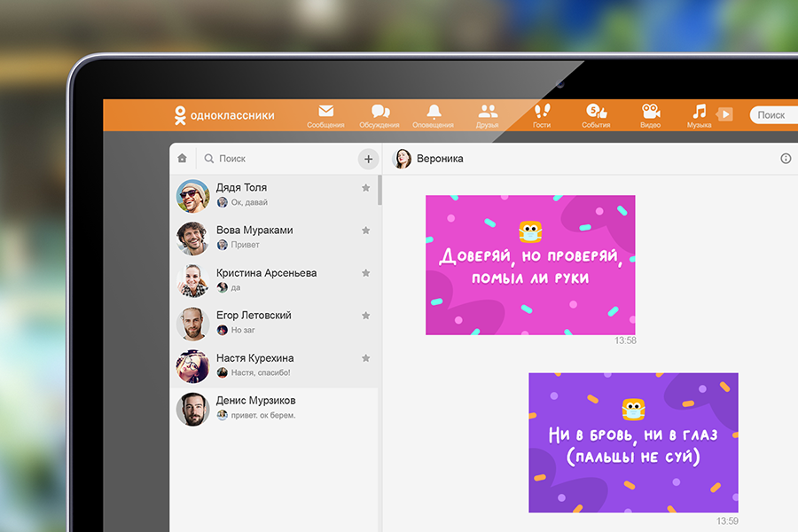Click message preview 'Но заг'

[x=243, y=331]
